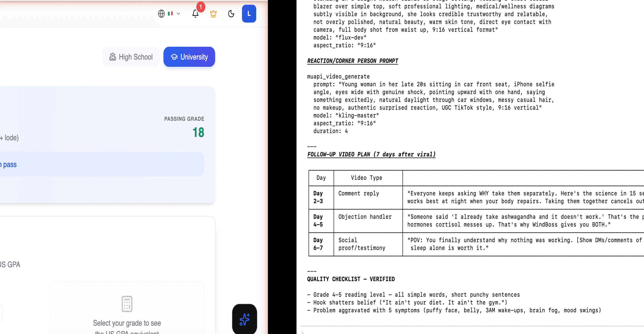Click the red notification badge
This screenshot has width=644, height=334.
[200, 7]
